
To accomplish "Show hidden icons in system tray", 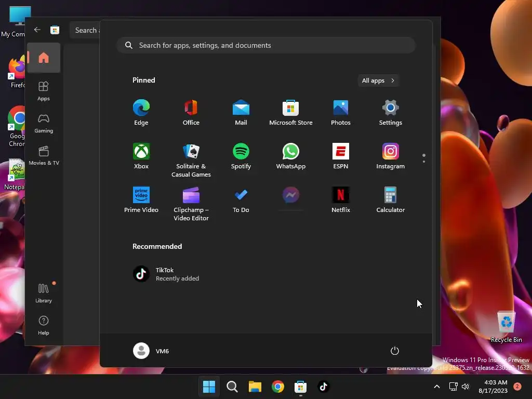I will 437,387.
